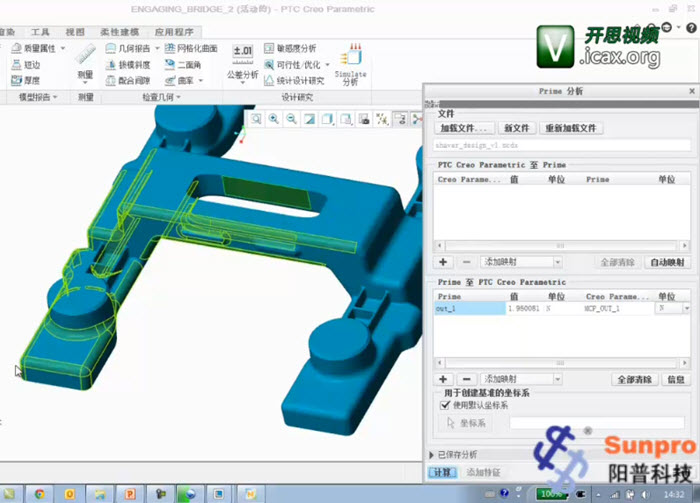Launch the Simulate 分析 tool

pos(351,64)
